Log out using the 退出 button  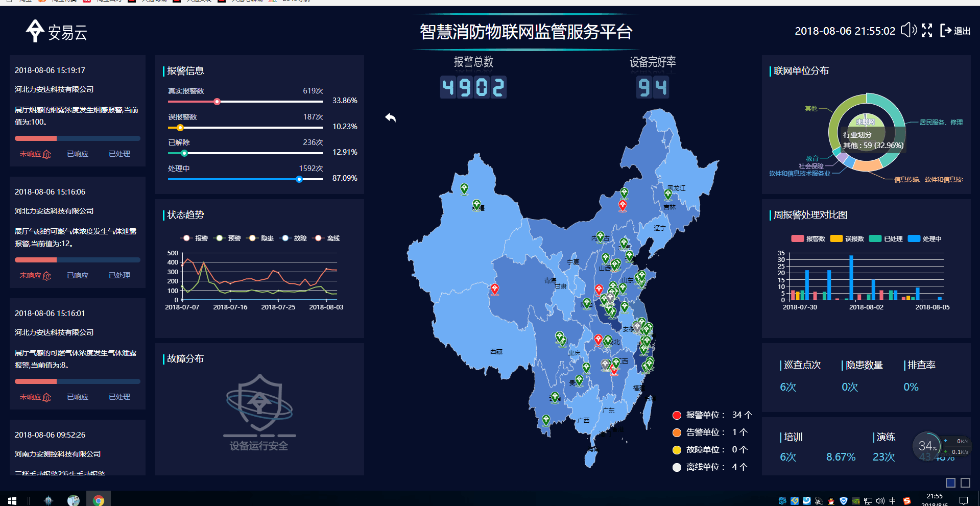(955, 31)
